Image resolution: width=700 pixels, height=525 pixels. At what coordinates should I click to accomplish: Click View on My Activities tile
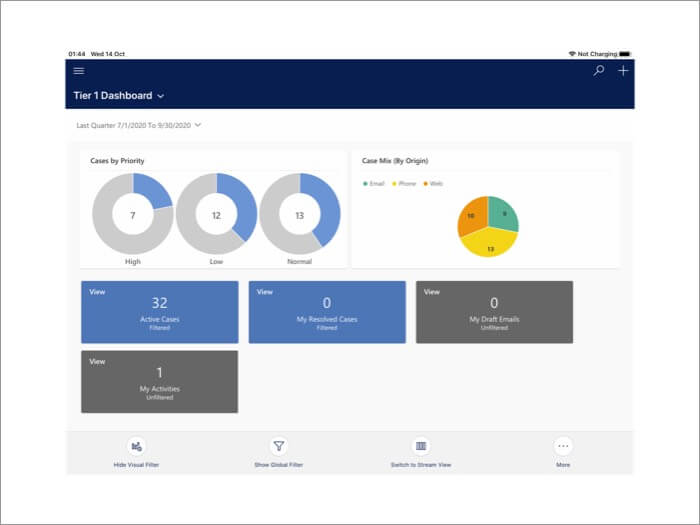pyautogui.click(x=97, y=362)
